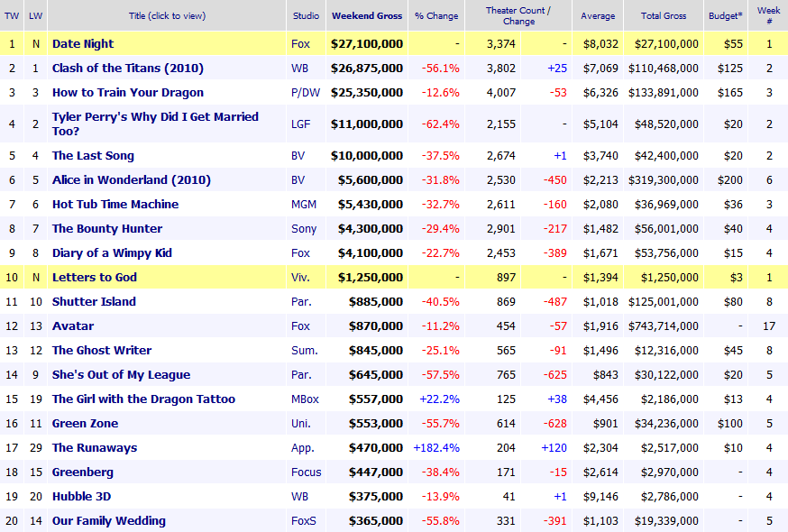Sort table by % Change header
The image size is (788, 532).
[436, 15]
